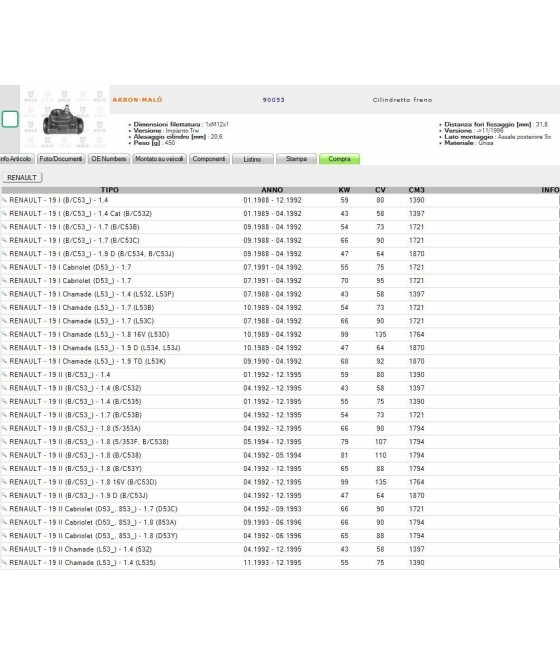Screen dimensions: 560x655
Task: Click magnifier icon for 19 I 1.7 (B/C53B) row
Action: [4, 227]
